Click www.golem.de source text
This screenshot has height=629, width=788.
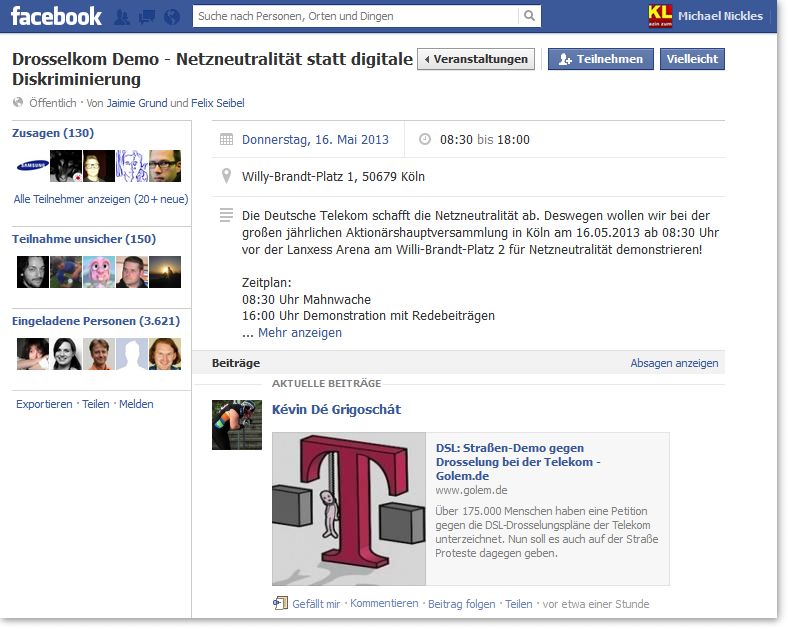(471, 490)
